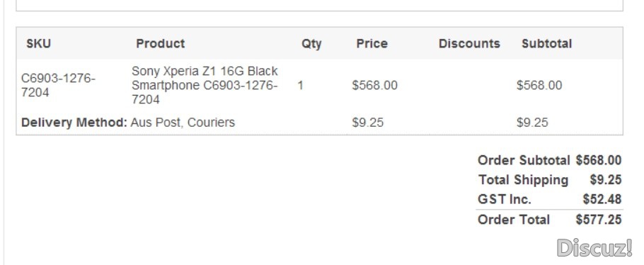
Task: Click the Discuz! watermark logo
Action: 594,248
